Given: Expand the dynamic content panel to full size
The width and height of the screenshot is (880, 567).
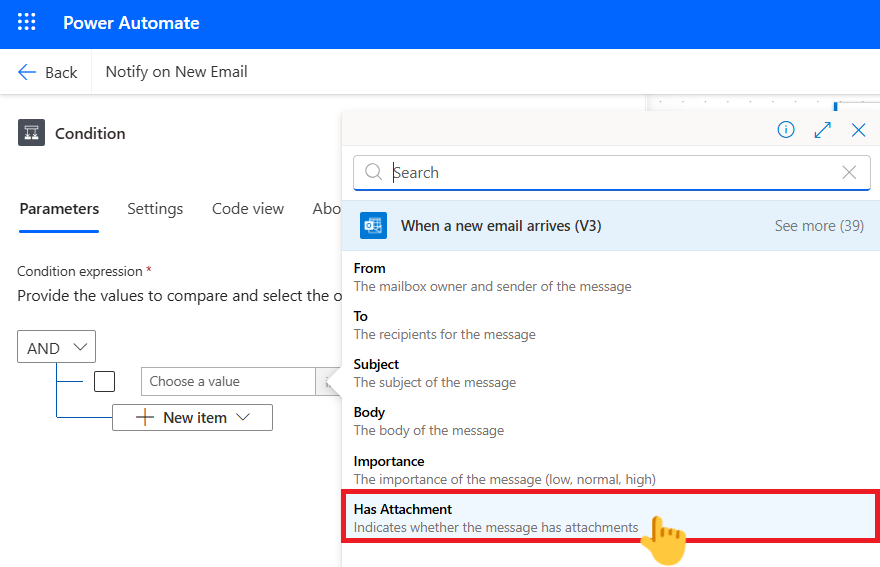Looking at the screenshot, I should click(822, 130).
